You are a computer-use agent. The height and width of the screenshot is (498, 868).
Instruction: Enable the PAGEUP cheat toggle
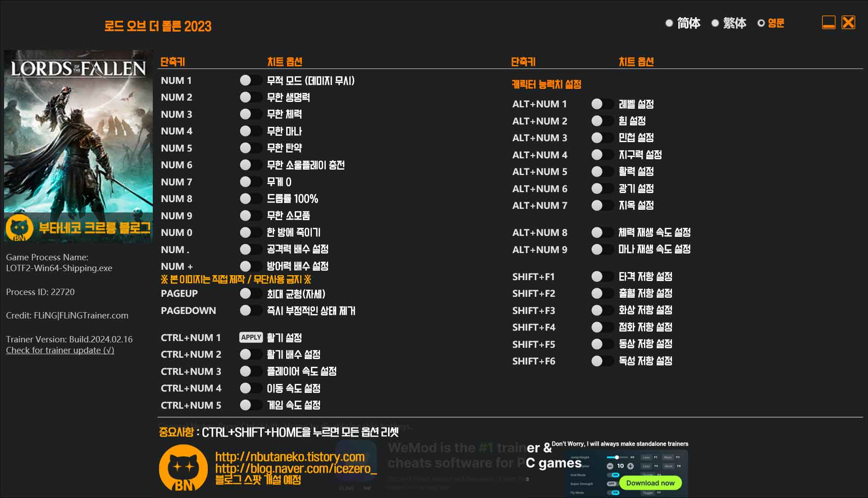point(251,294)
